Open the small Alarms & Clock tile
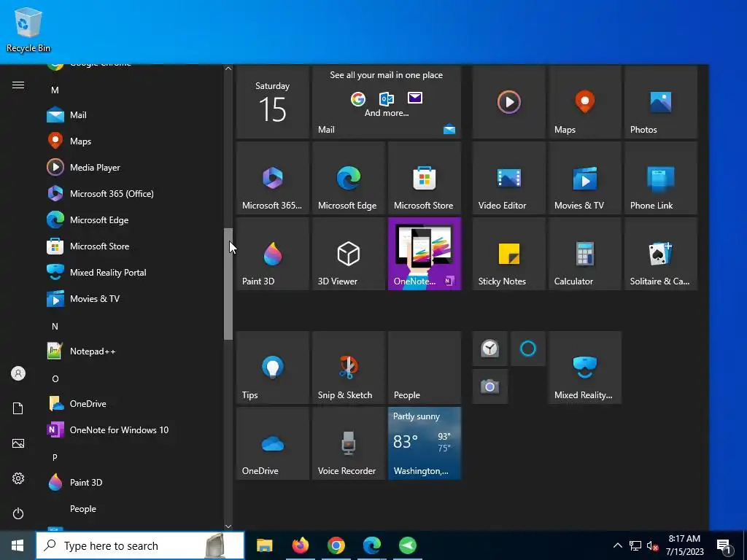Image resolution: width=747 pixels, height=560 pixels. click(489, 349)
